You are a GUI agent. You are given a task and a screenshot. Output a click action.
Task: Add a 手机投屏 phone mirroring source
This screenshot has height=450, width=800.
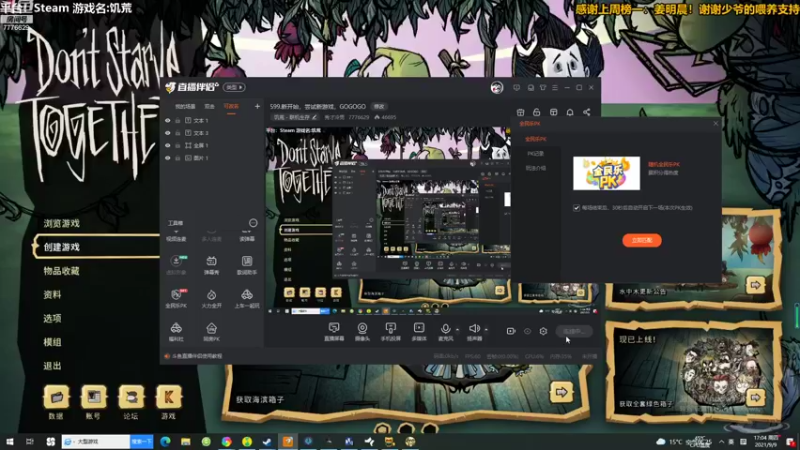click(390, 332)
